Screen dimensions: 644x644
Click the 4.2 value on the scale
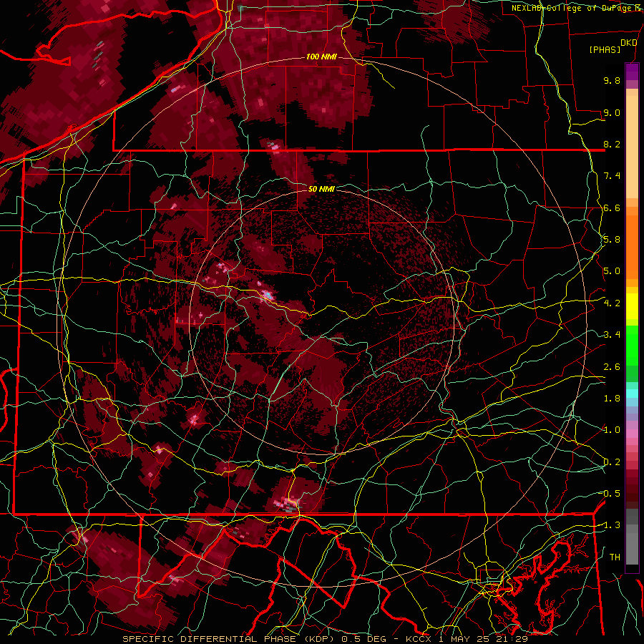(612, 303)
